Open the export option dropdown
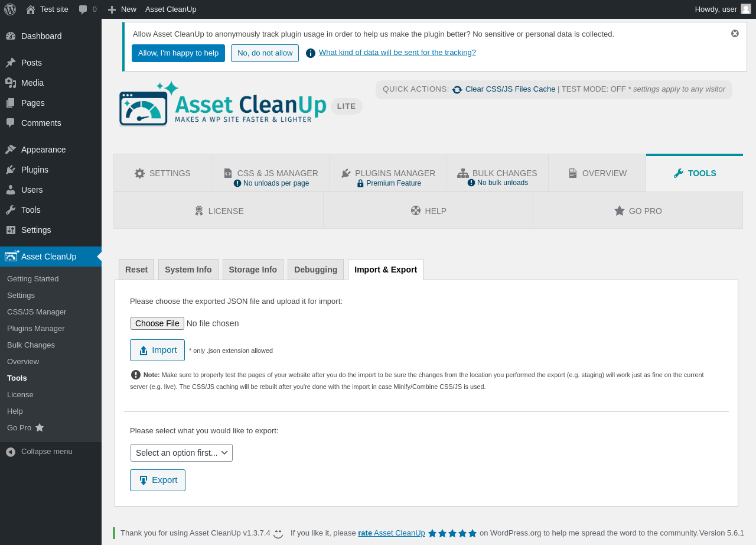The width and height of the screenshot is (756, 545). [x=181, y=453]
